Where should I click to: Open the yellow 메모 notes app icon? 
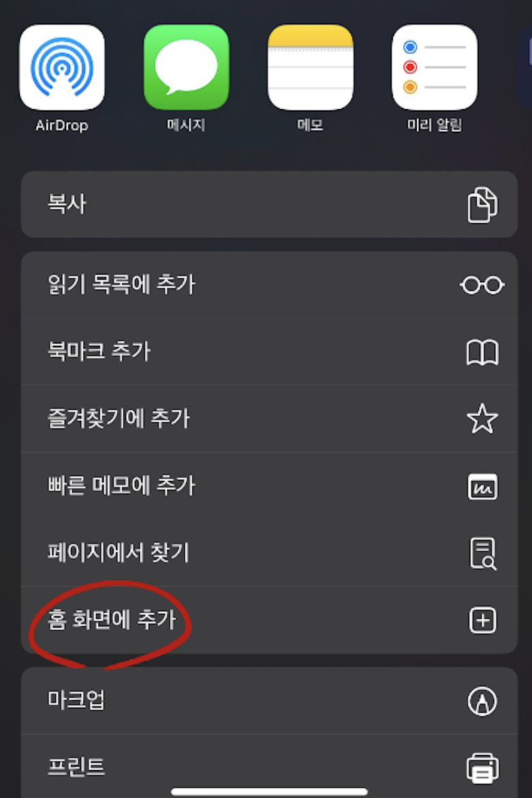coord(310,67)
